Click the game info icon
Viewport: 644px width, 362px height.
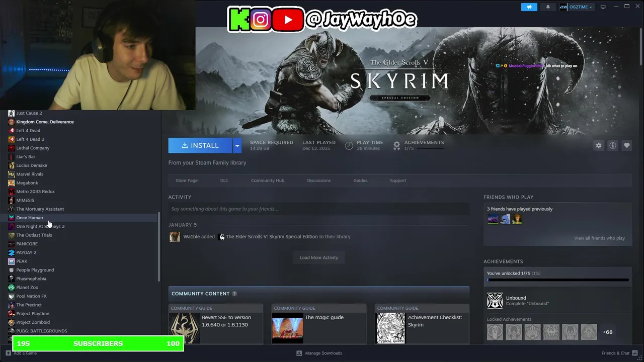click(x=613, y=145)
